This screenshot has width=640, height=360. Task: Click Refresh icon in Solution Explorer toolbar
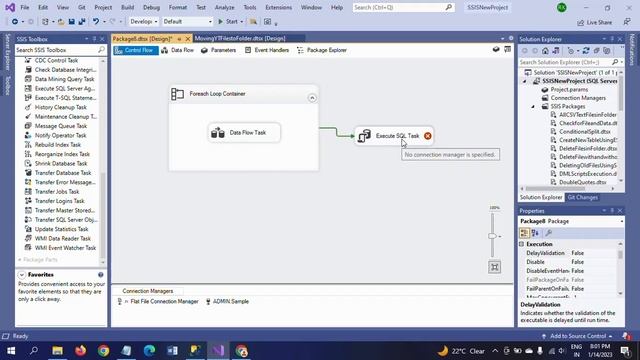(x=586, y=51)
